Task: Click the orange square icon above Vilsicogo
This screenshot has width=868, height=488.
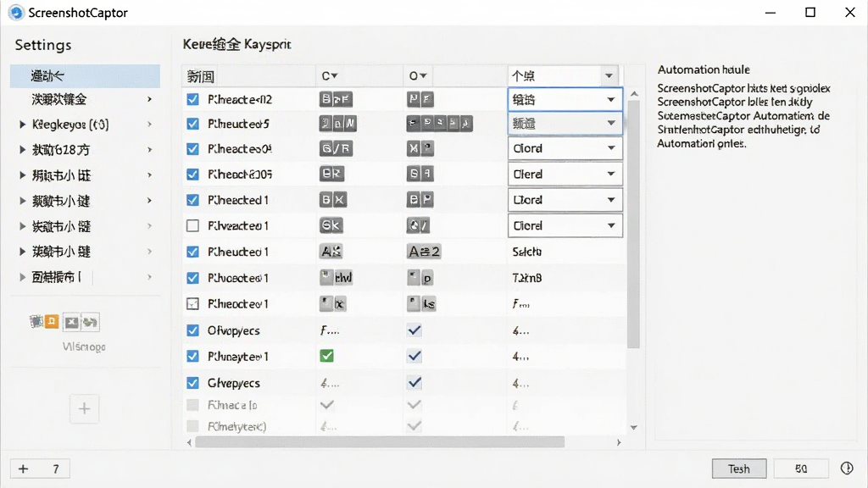Action: point(52,321)
